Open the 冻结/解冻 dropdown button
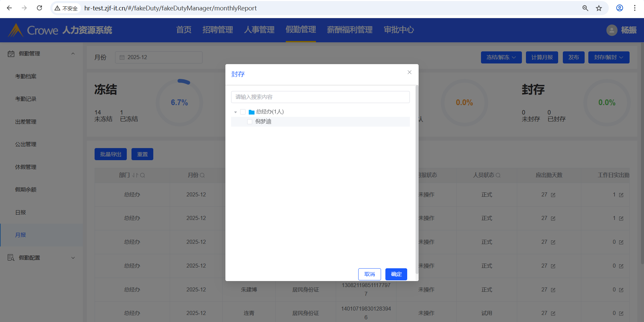 (x=501, y=57)
